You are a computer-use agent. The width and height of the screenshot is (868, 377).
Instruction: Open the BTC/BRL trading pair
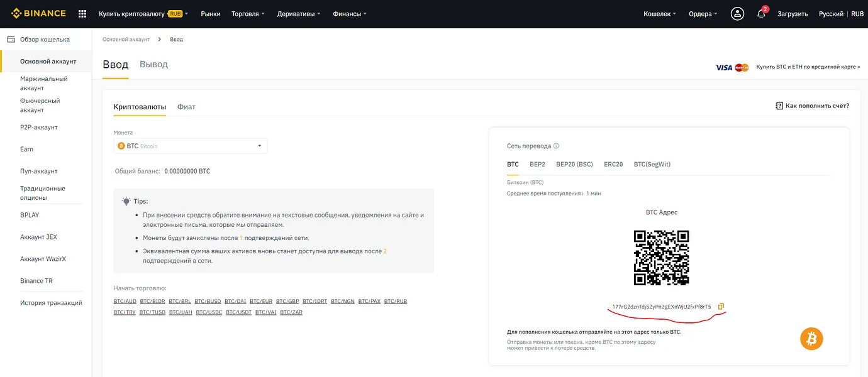click(x=180, y=302)
